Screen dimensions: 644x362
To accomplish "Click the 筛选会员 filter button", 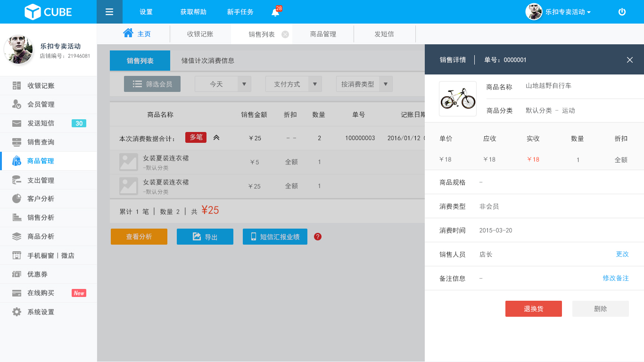I will coord(152,84).
